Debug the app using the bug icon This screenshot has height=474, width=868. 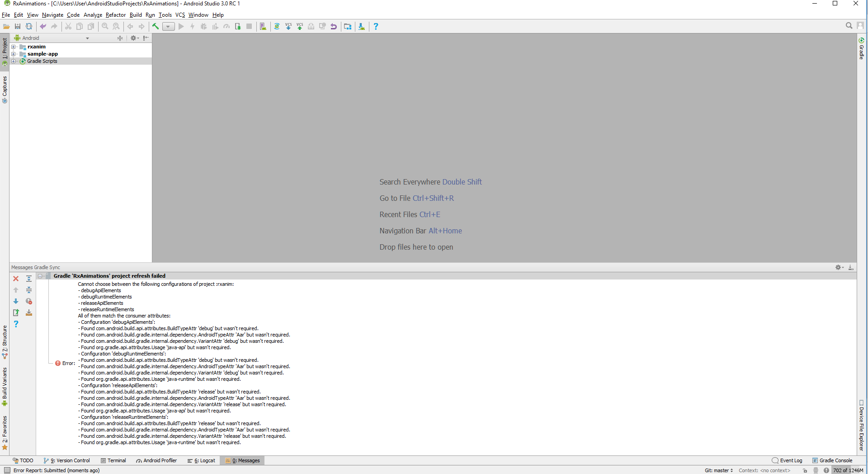[204, 27]
